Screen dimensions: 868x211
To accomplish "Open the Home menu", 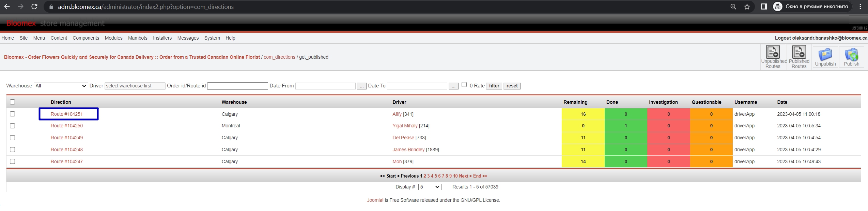I will point(8,38).
